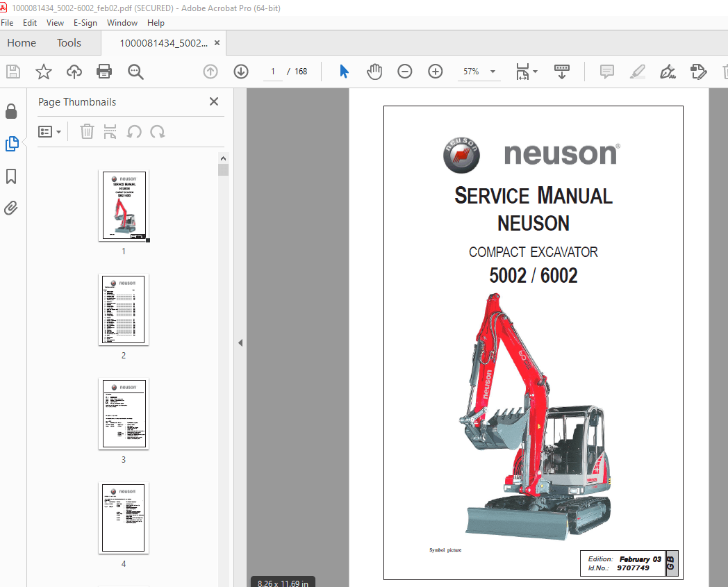
Task: Open the Help menu
Action: pyautogui.click(x=156, y=23)
